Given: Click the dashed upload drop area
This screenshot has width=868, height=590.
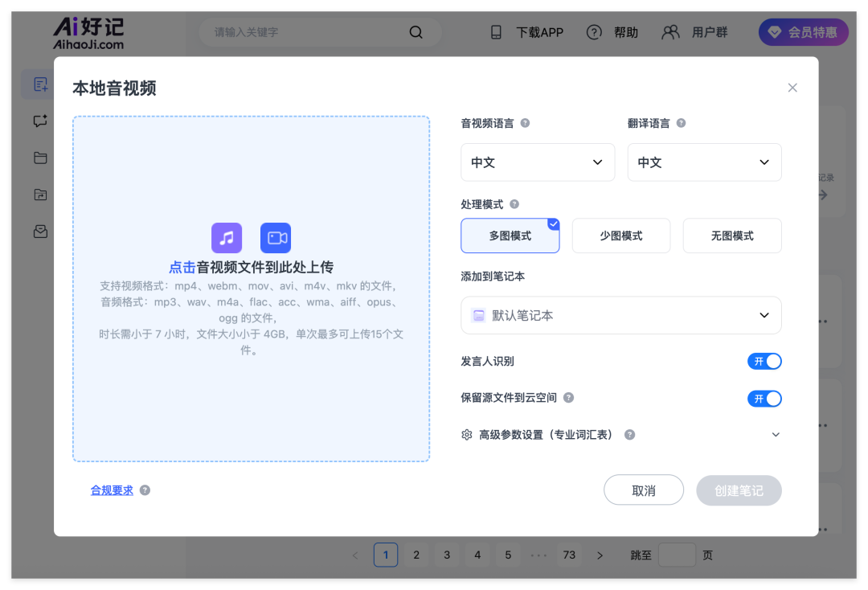Looking at the screenshot, I should (251, 289).
